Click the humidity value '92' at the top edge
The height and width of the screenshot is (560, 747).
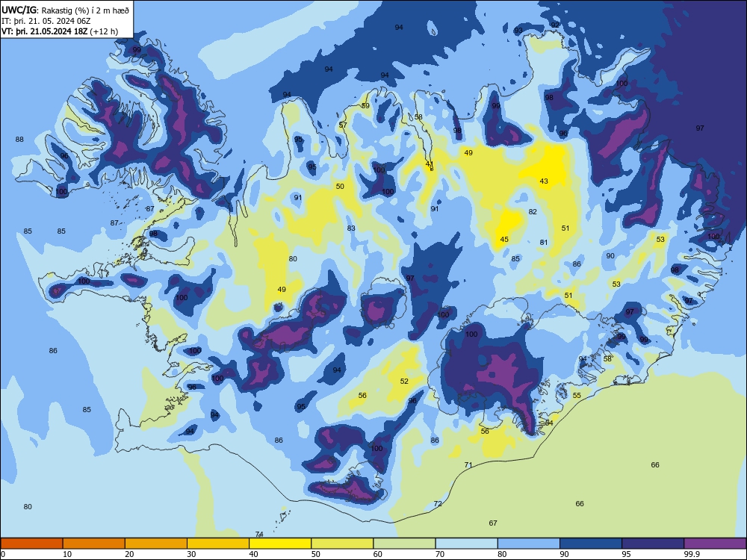555,25
